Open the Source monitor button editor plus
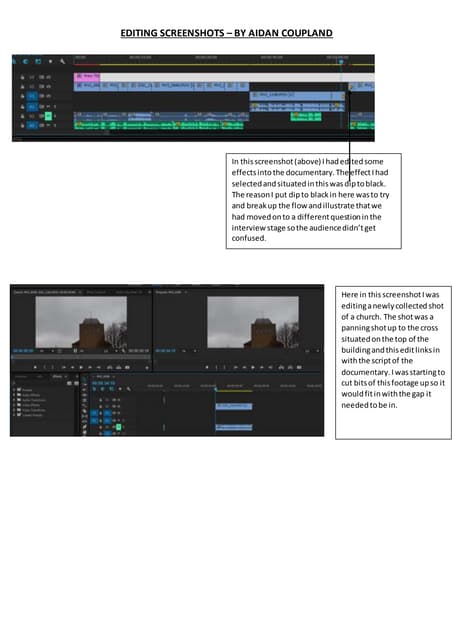 tap(147, 368)
